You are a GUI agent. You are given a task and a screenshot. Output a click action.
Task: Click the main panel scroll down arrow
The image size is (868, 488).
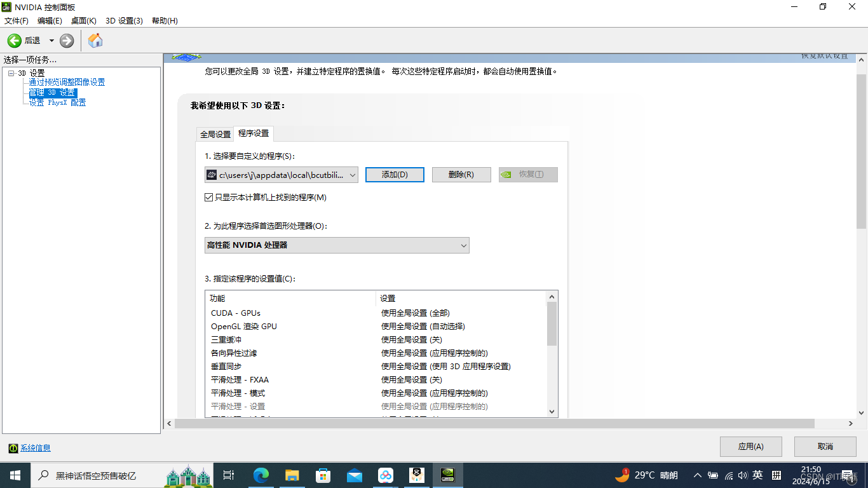(862, 413)
